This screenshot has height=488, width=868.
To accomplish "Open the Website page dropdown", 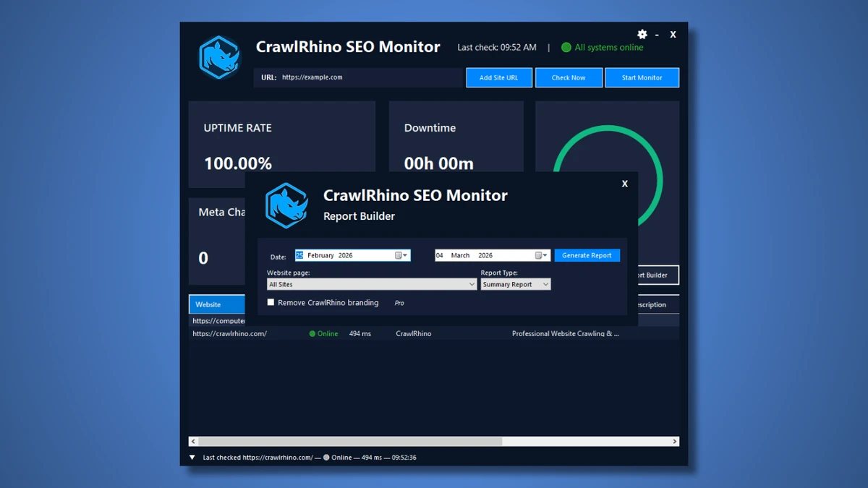I will pyautogui.click(x=372, y=285).
